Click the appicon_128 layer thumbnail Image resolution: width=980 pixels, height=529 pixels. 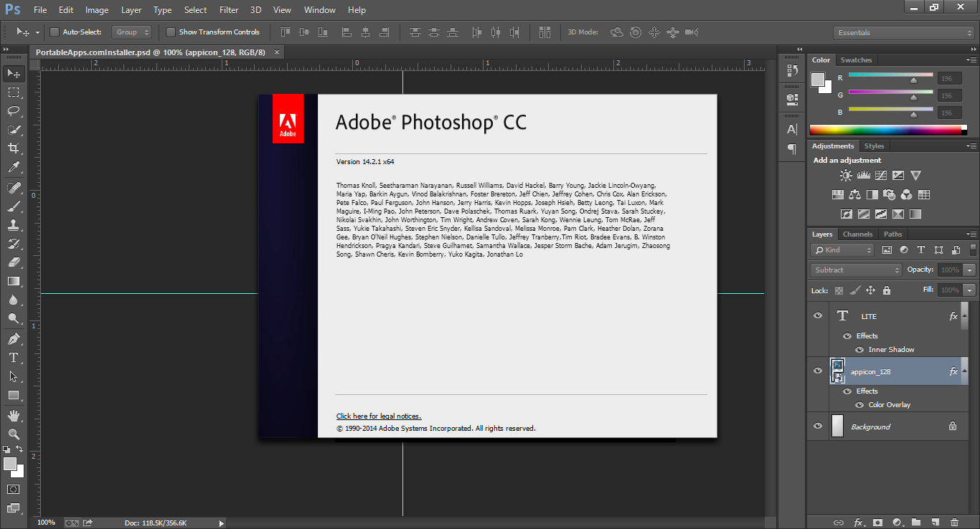(x=837, y=371)
